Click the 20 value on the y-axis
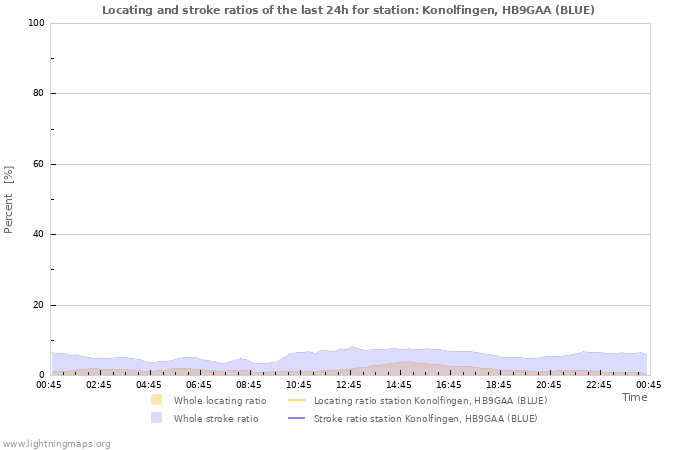Screen dimensions: 700x450 click(x=37, y=305)
